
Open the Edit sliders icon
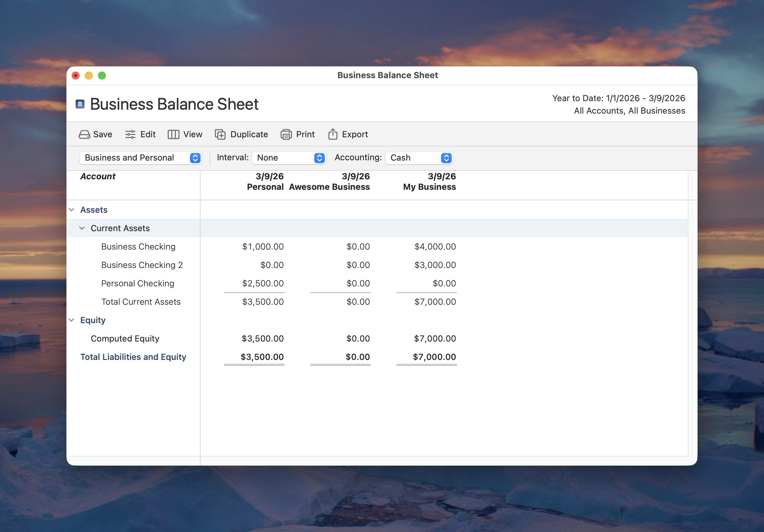click(x=130, y=134)
